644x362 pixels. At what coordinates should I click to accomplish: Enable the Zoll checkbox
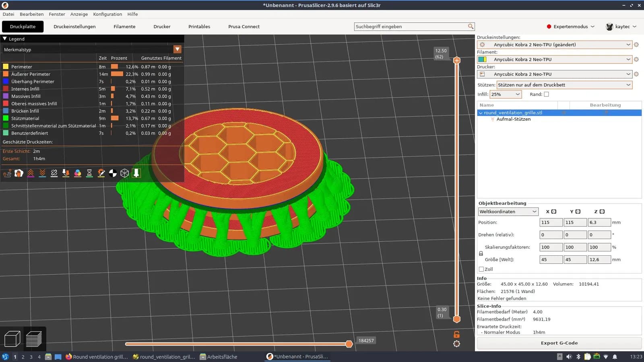[481, 269]
